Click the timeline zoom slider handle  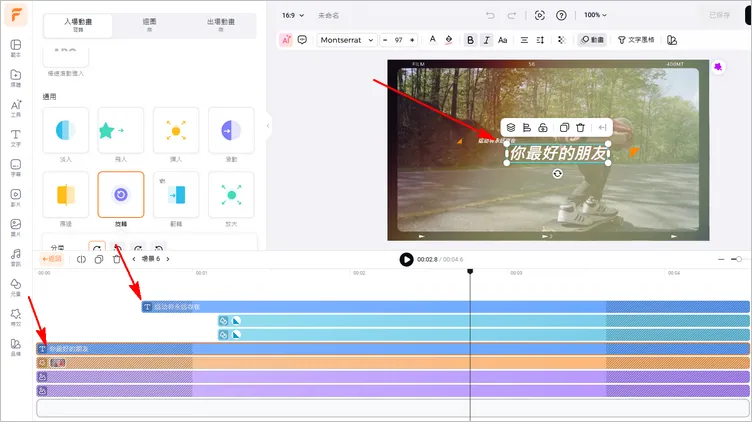739,259
